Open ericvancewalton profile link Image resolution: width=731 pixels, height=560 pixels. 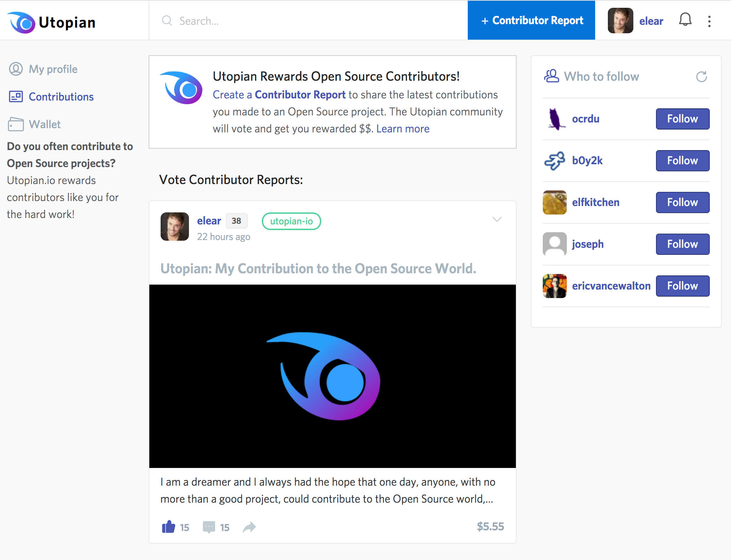click(611, 286)
